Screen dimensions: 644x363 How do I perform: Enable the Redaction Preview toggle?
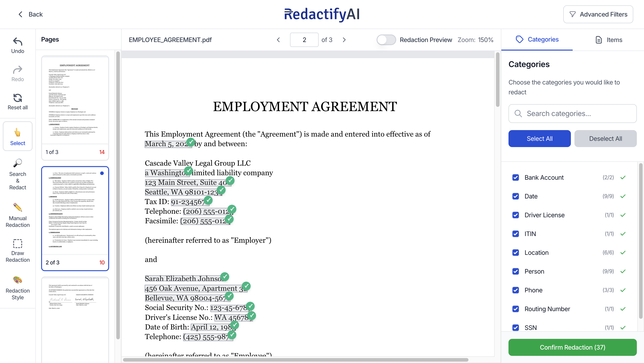386,40
